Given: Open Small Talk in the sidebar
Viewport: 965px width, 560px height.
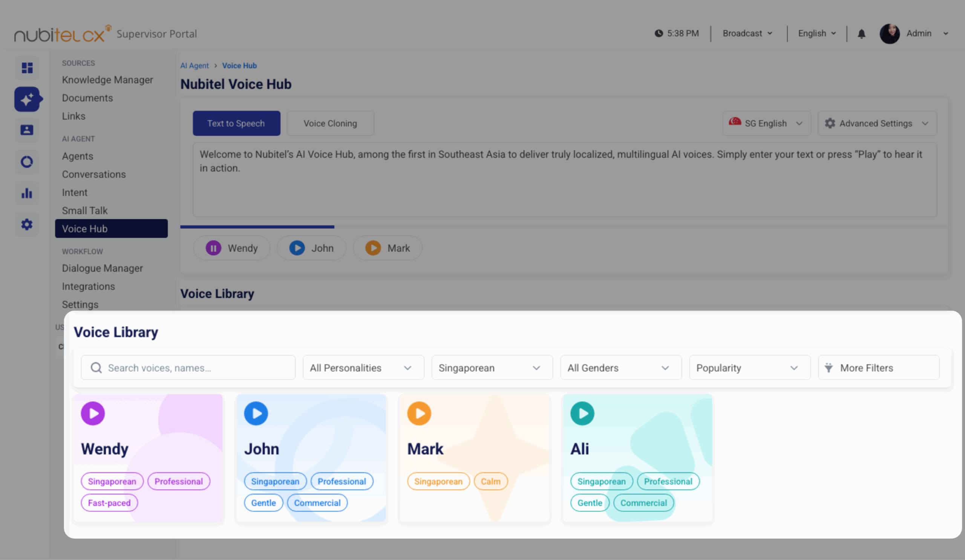Looking at the screenshot, I should pyautogui.click(x=85, y=211).
